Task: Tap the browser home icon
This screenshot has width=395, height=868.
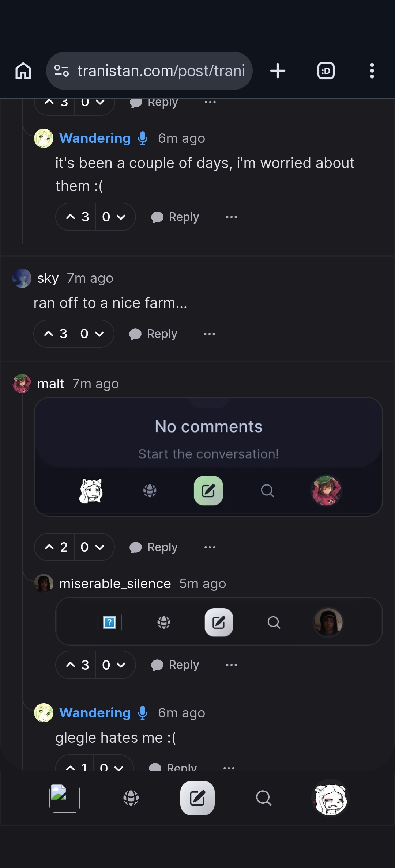Action: click(x=23, y=71)
